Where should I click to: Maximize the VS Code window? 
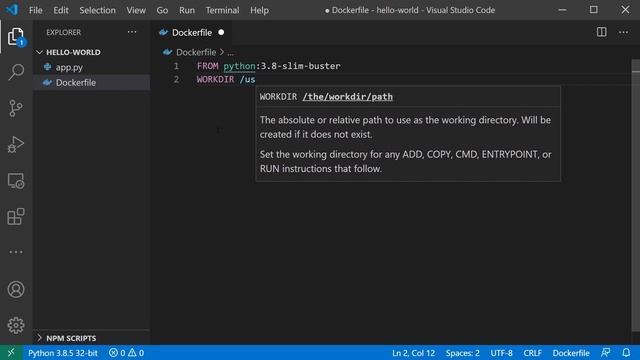tap(593, 10)
